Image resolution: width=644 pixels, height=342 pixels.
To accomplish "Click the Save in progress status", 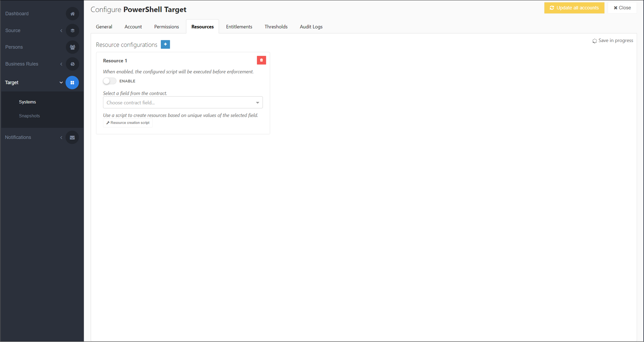I will coord(613,41).
